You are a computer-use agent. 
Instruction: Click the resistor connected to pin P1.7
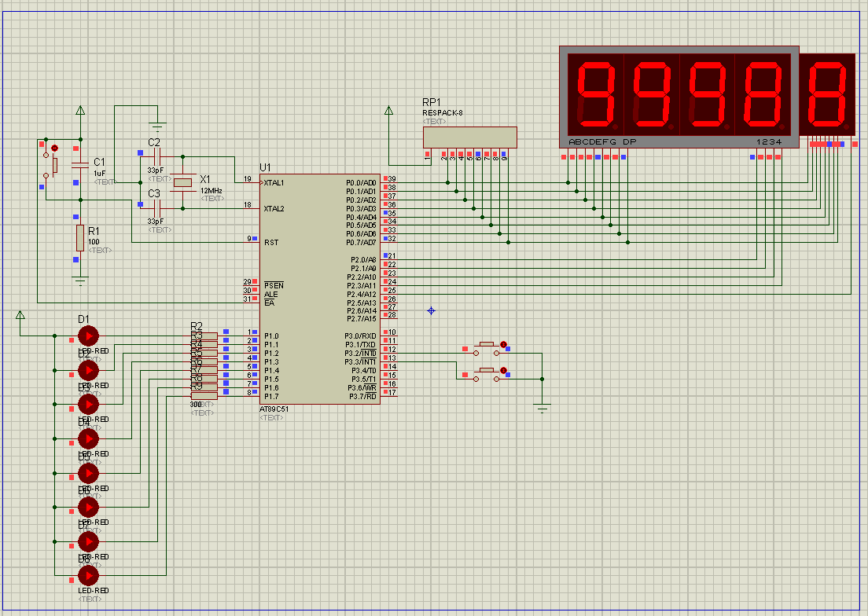204,396
